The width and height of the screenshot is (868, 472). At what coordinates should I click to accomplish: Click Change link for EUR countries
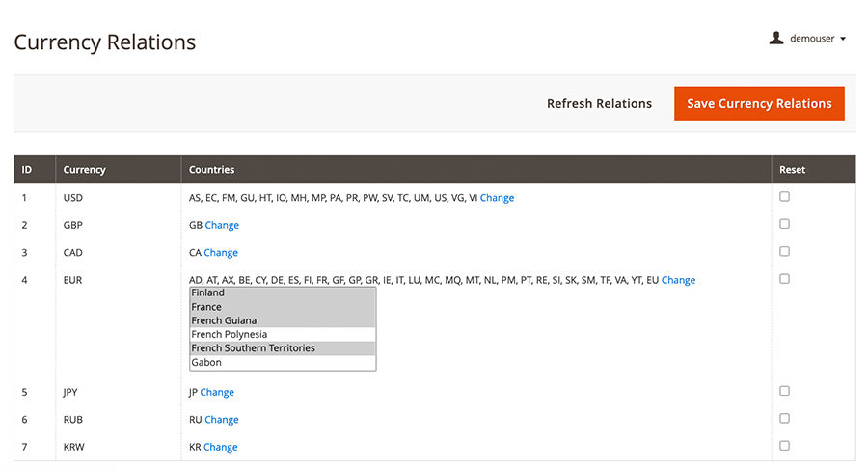pos(678,280)
